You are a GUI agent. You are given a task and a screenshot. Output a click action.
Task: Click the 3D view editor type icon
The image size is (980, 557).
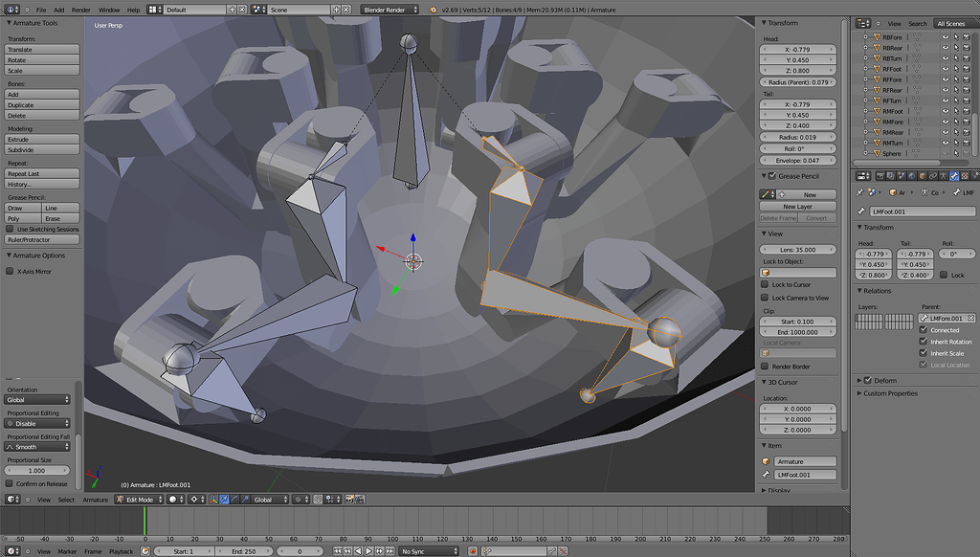pyautogui.click(x=13, y=500)
